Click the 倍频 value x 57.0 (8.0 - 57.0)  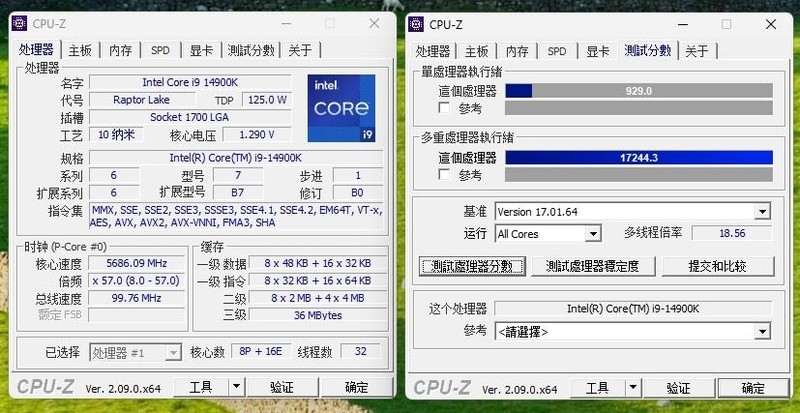tap(137, 281)
